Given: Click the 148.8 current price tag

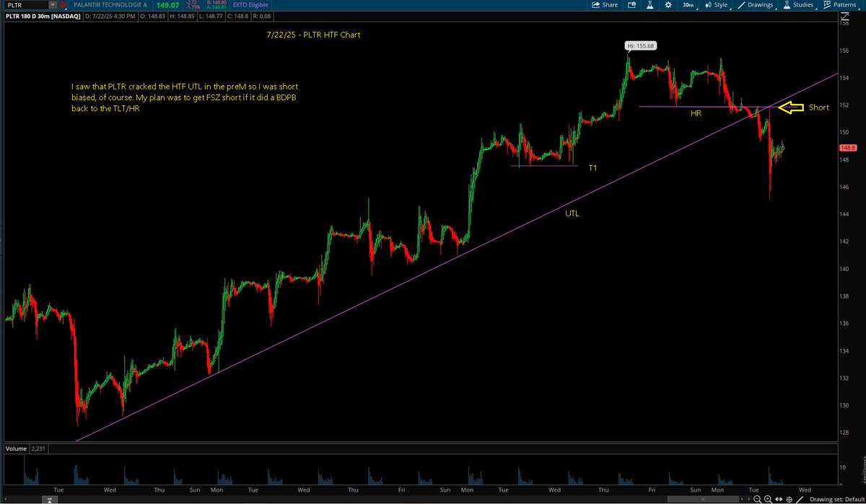Looking at the screenshot, I should pos(848,148).
